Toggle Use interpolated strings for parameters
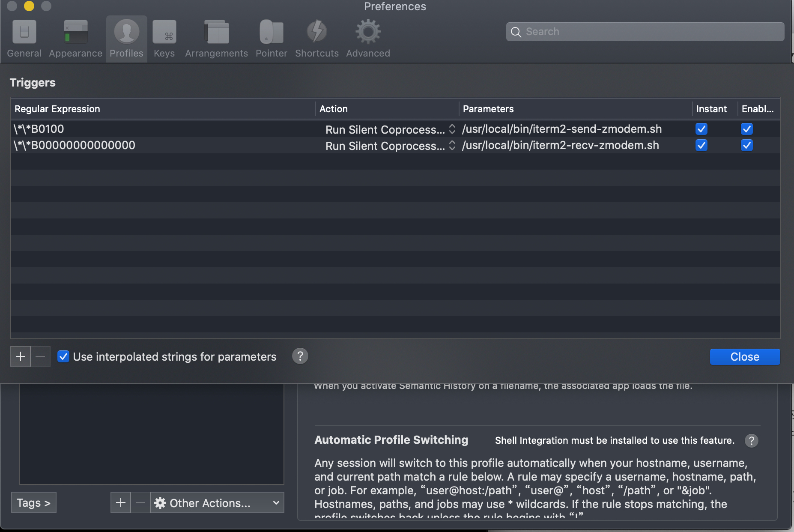Viewport: 794px width, 532px height. (63, 356)
